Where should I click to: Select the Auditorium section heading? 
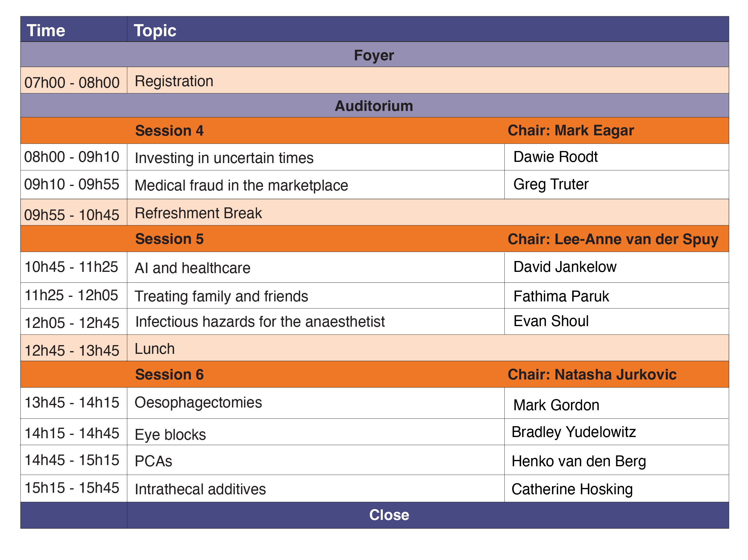(375, 105)
